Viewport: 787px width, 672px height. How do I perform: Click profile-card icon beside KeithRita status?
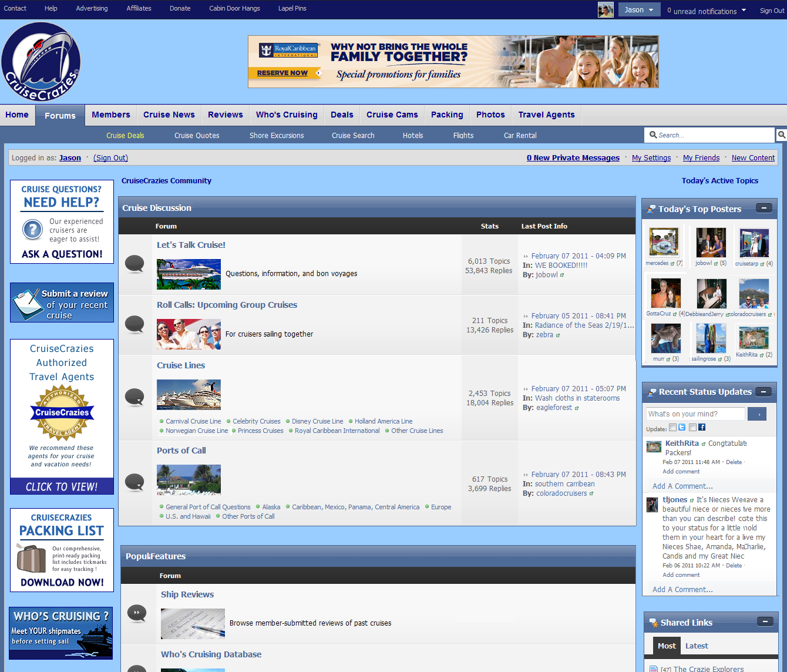pos(704,444)
